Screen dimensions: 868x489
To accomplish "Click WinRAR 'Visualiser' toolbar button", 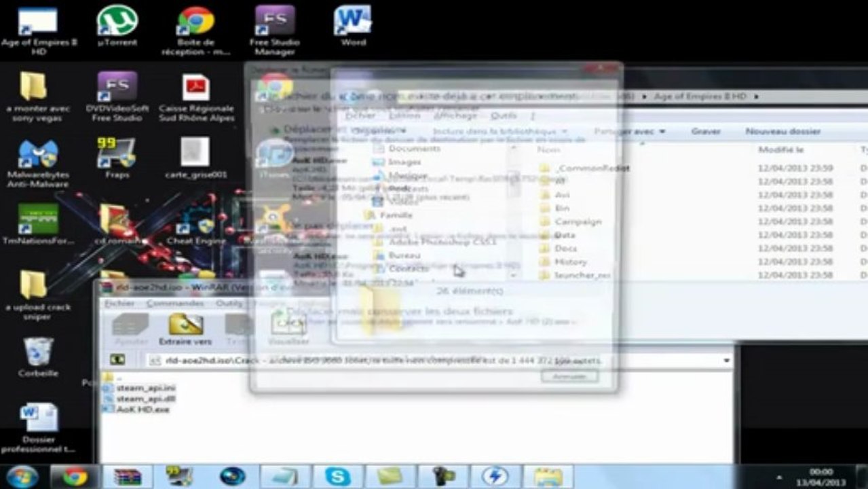I will (288, 330).
